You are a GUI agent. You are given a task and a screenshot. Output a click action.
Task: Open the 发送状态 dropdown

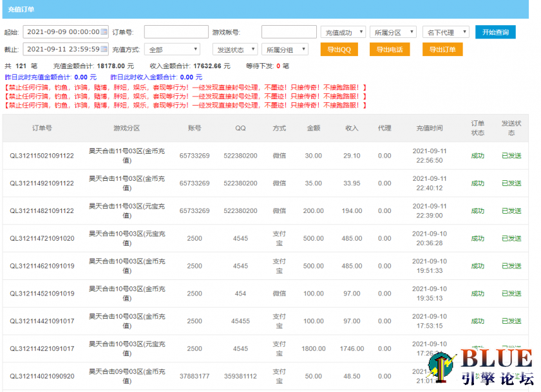(234, 48)
